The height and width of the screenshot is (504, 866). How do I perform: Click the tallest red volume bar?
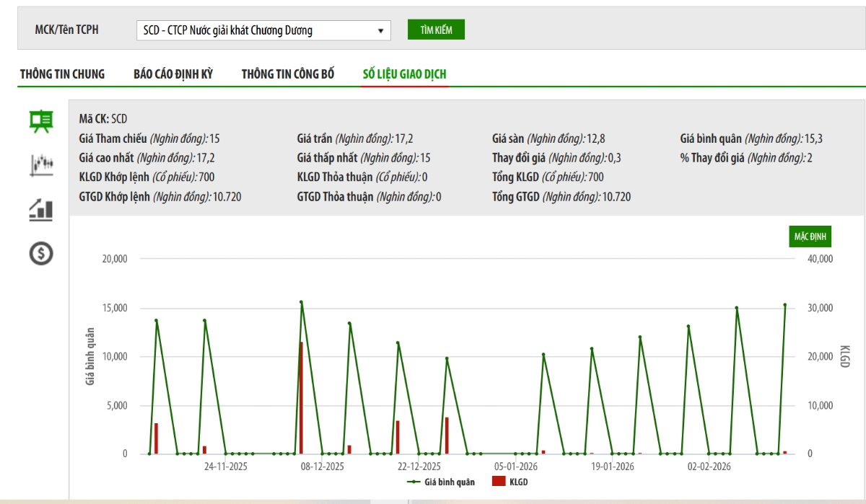[301, 398]
